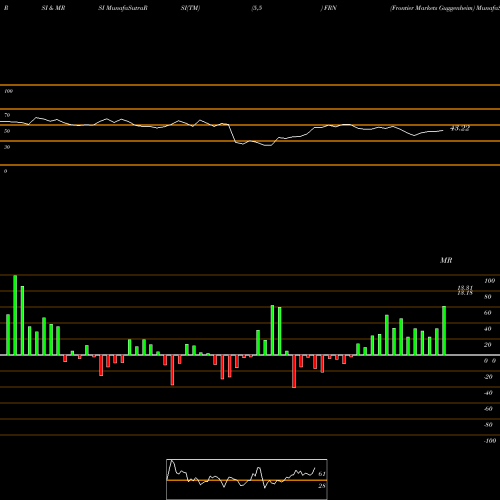The image size is (500, 500).
Task: Click the MR axis label -60
Action: [x=488, y=409]
